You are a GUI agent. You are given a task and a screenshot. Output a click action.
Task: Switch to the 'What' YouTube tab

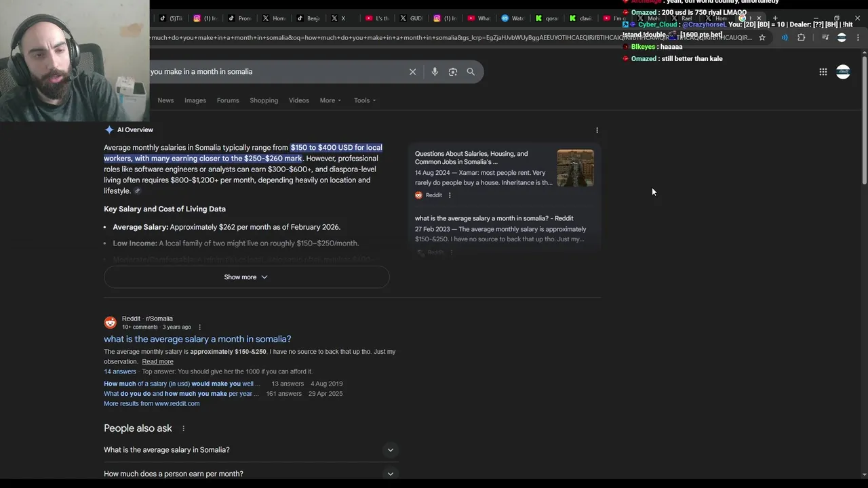click(x=479, y=18)
